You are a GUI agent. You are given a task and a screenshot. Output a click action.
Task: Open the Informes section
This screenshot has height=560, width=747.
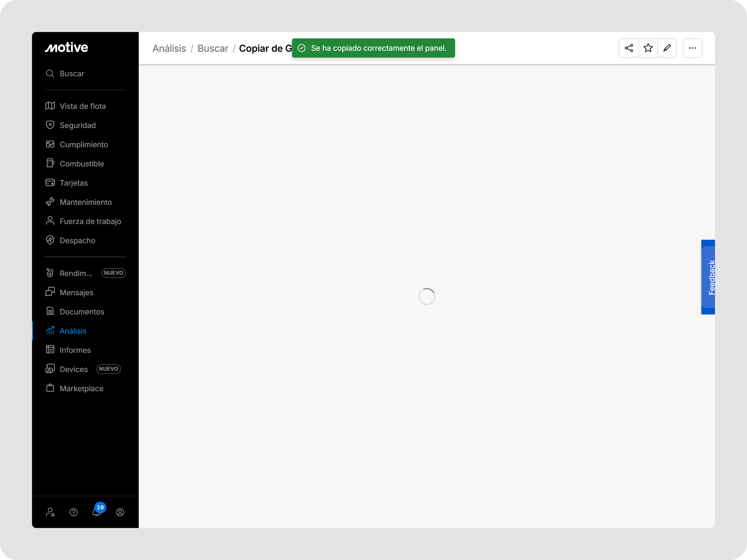click(75, 350)
